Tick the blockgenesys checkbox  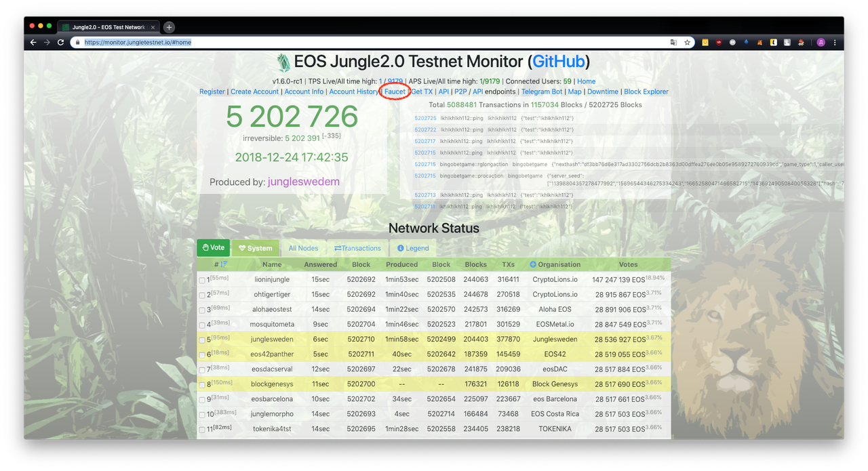coord(202,385)
